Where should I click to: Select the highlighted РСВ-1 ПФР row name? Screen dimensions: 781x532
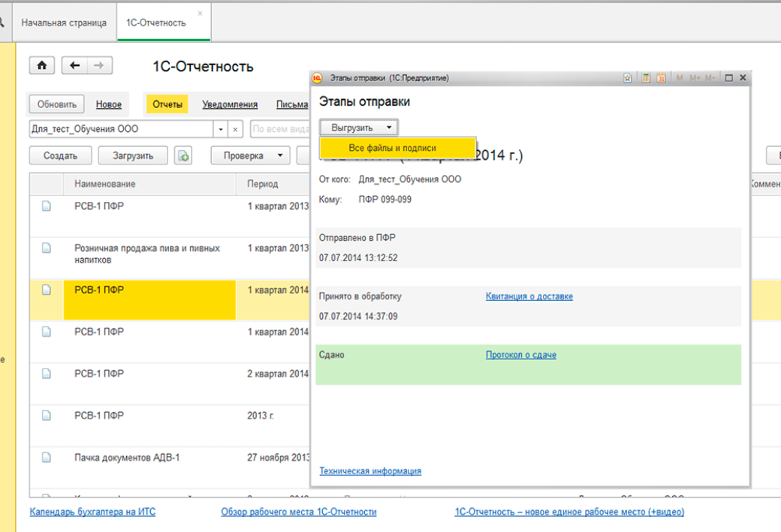149,299
